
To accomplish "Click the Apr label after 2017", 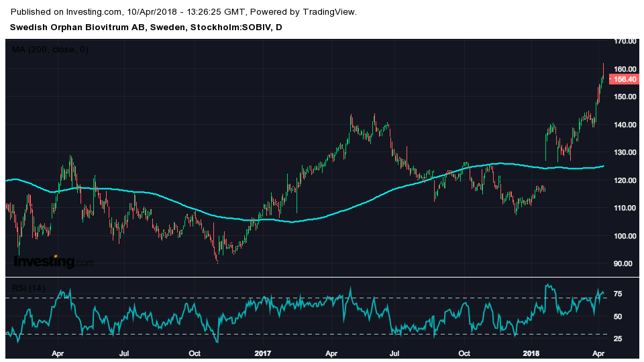I will click(x=331, y=353).
